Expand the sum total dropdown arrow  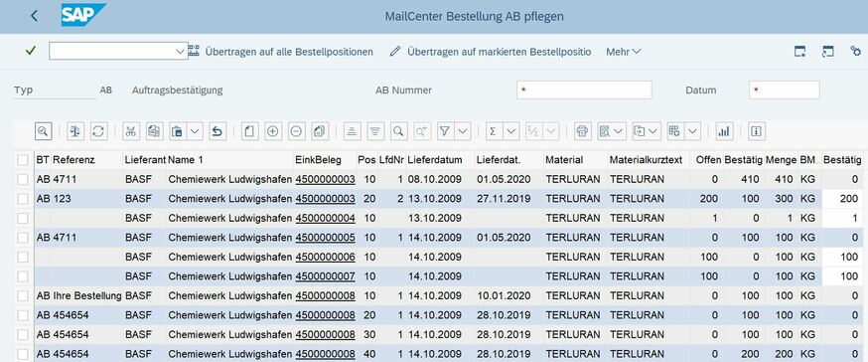tap(510, 131)
